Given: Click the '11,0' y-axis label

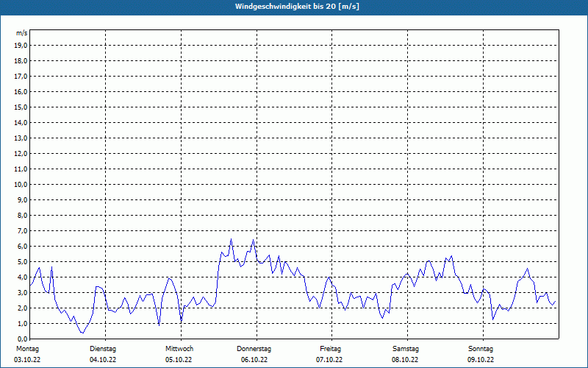Looking at the screenshot, I should coord(21,169).
